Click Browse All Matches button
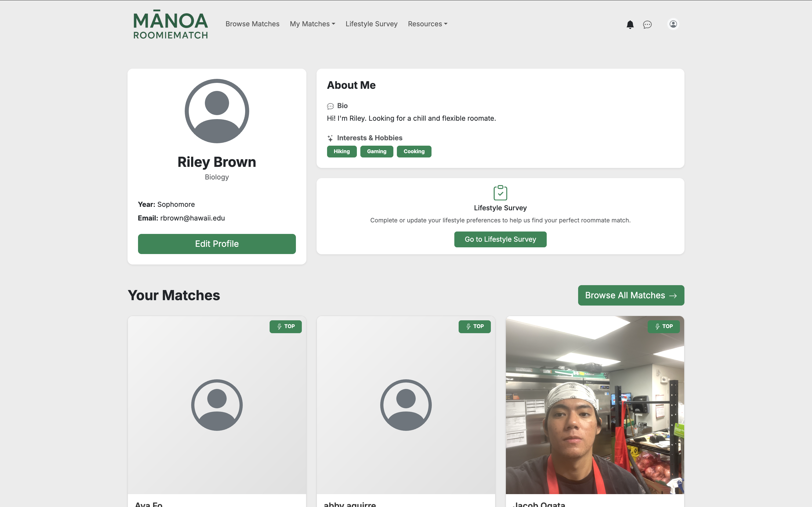812x507 pixels. (x=631, y=295)
